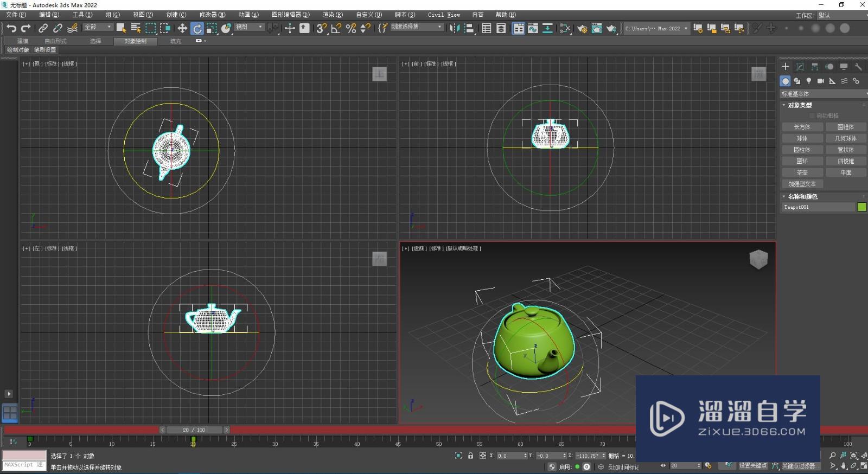
Task: Undo the last action
Action: click(x=11, y=28)
